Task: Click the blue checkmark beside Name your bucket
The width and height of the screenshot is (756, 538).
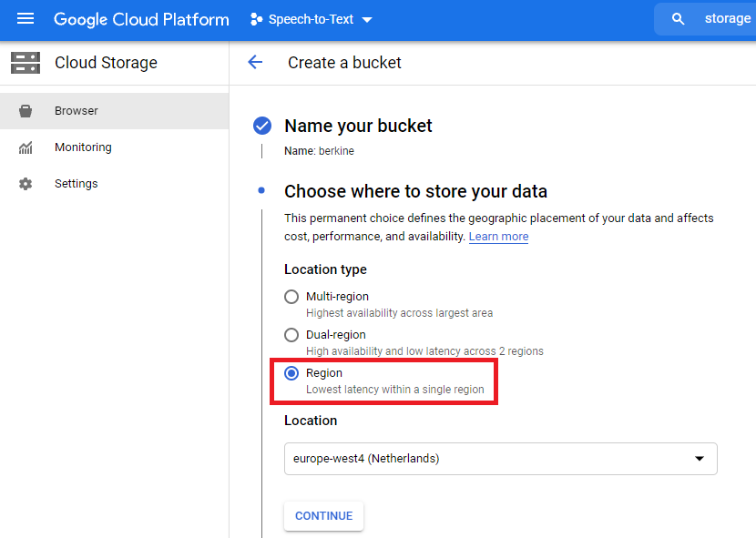Action: click(262, 126)
